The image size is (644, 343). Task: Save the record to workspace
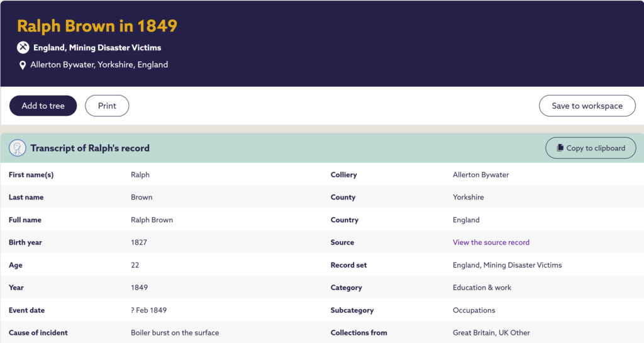[587, 106]
